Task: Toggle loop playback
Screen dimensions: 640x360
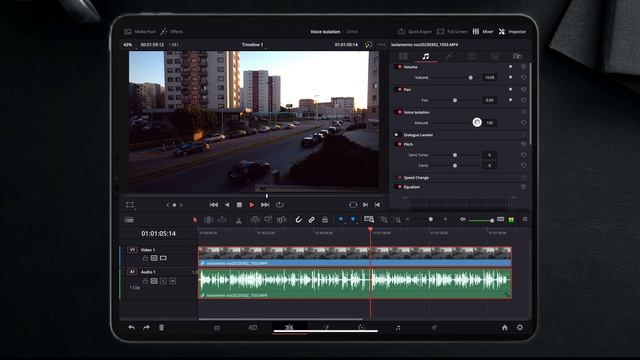Action: pos(280,204)
